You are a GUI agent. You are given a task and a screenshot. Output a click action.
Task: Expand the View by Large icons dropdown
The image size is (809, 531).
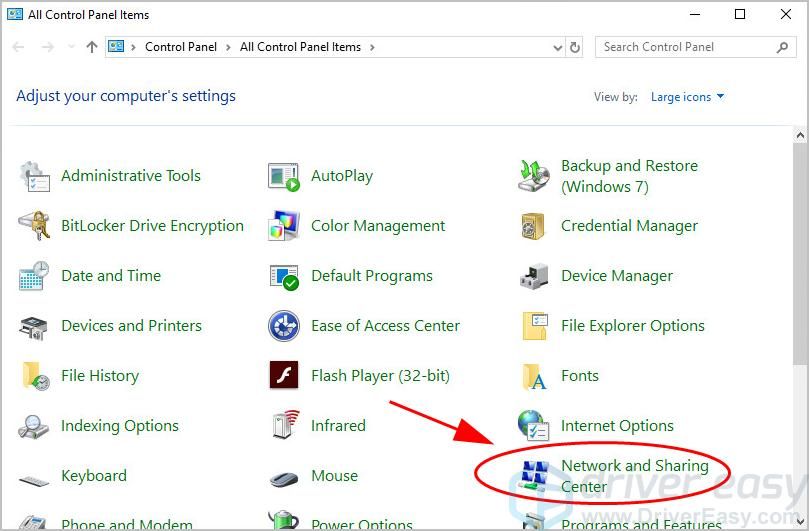[x=687, y=97]
